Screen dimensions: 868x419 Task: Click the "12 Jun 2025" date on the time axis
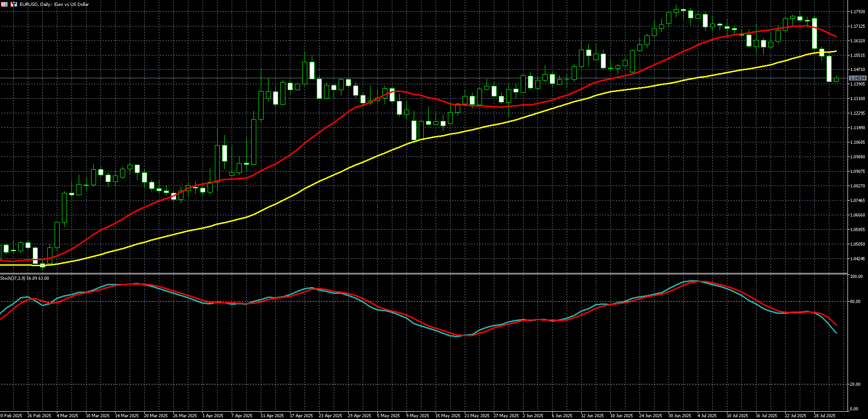coord(593,416)
